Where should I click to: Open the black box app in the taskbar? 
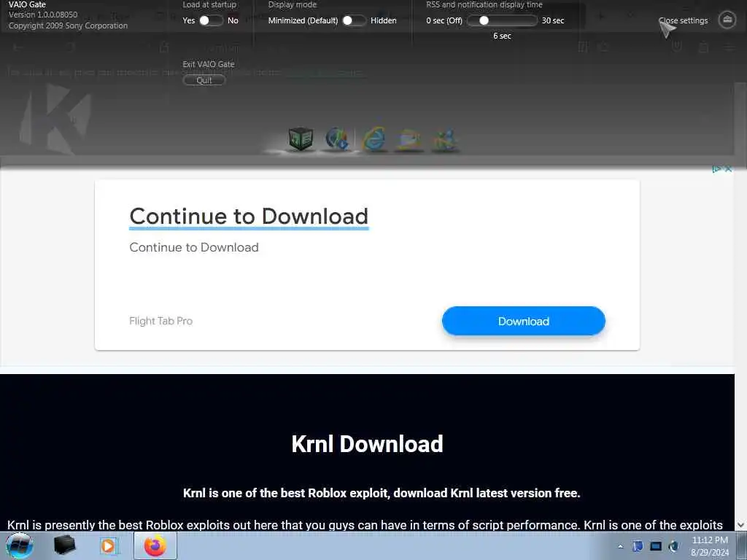click(64, 545)
